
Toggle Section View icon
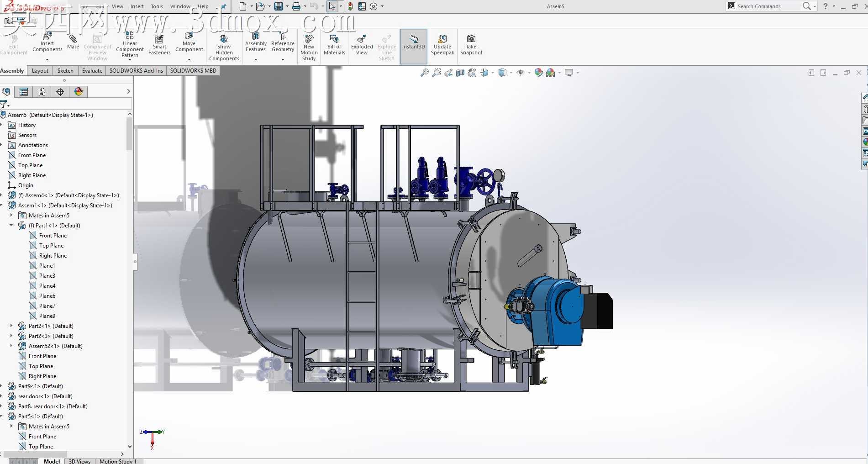[x=460, y=73]
